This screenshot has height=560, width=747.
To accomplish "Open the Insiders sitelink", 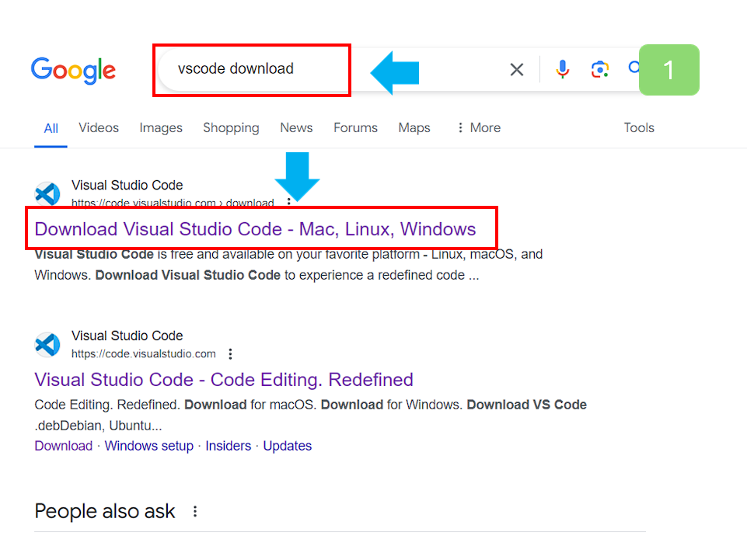I will pos(228,445).
